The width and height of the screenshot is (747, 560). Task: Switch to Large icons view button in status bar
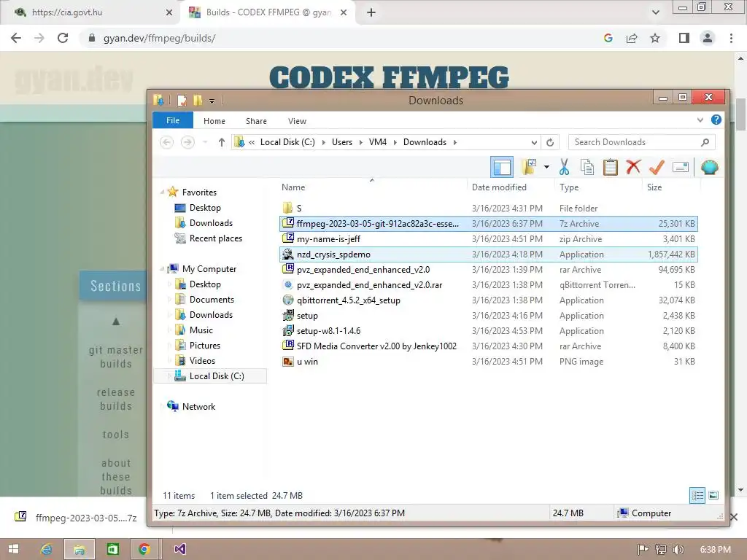click(713, 495)
